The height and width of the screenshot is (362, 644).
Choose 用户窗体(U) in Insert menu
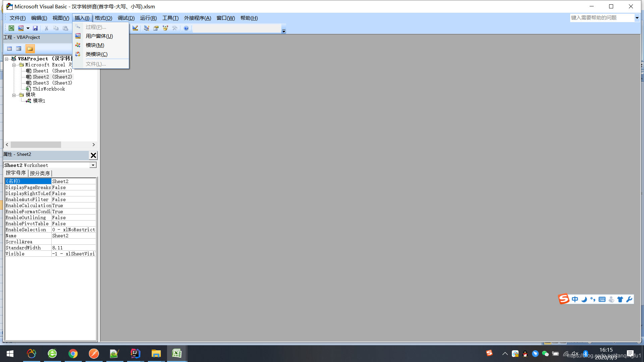pyautogui.click(x=99, y=36)
